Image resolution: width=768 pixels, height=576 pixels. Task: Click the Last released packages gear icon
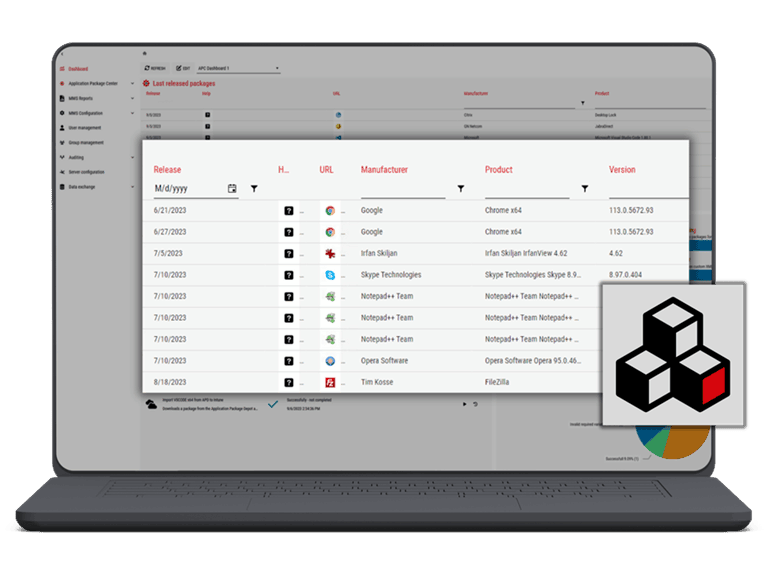pos(146,83)
